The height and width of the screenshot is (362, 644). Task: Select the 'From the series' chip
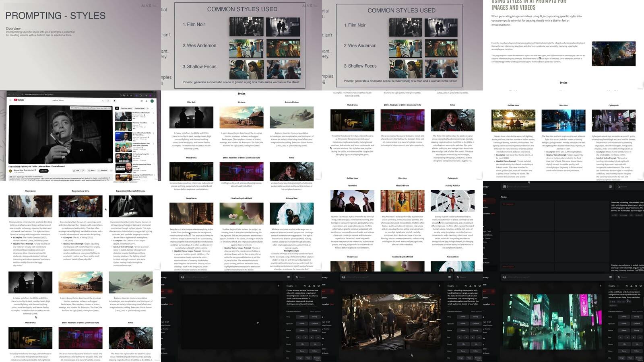click(139, 108)
